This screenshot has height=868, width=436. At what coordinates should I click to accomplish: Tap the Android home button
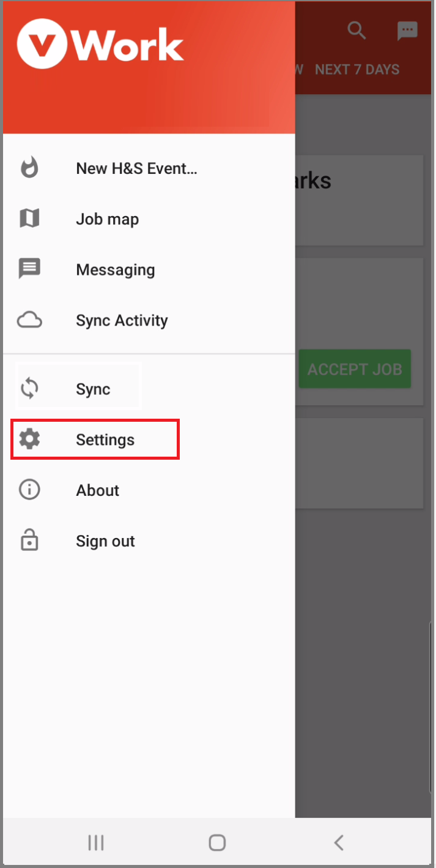point(217,842)
